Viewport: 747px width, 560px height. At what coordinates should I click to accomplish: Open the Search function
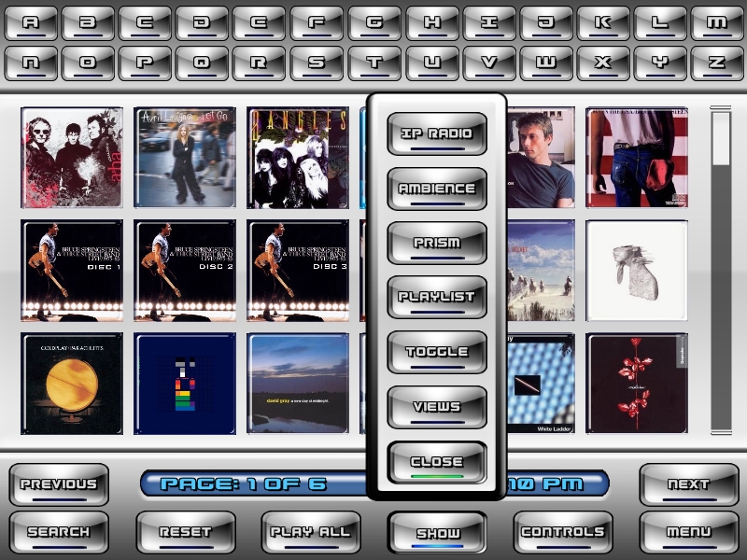[x=59, y=532]
